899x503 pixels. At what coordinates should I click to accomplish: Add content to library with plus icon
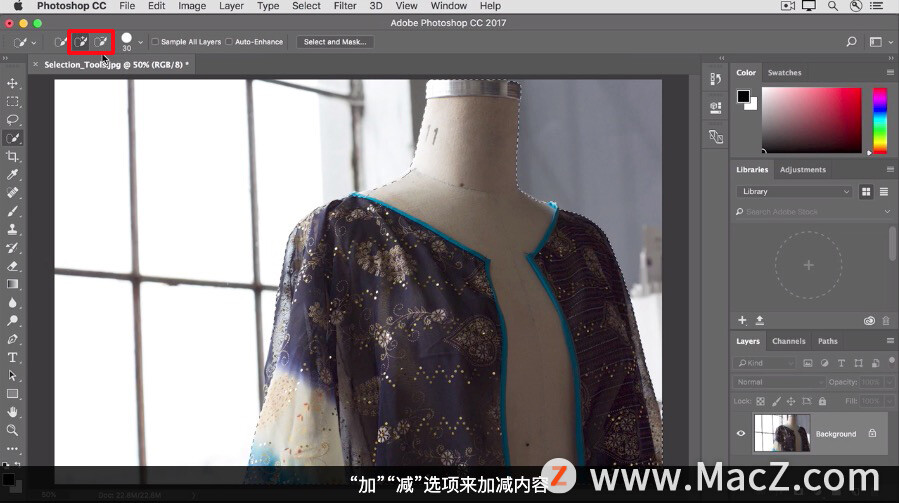(x=742, y=320)
